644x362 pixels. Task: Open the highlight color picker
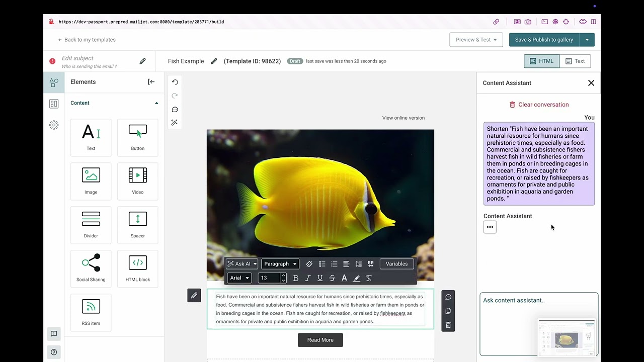point(357,278)
